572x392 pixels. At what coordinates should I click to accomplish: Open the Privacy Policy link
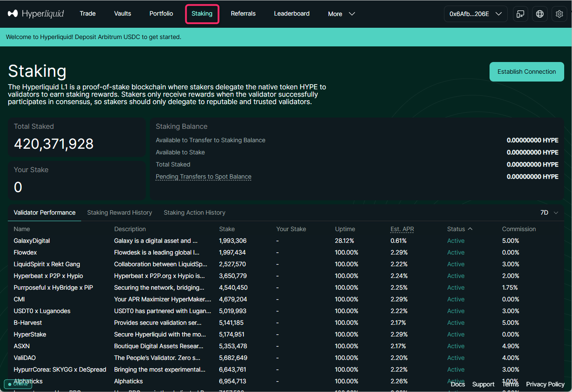click(545, 384)
